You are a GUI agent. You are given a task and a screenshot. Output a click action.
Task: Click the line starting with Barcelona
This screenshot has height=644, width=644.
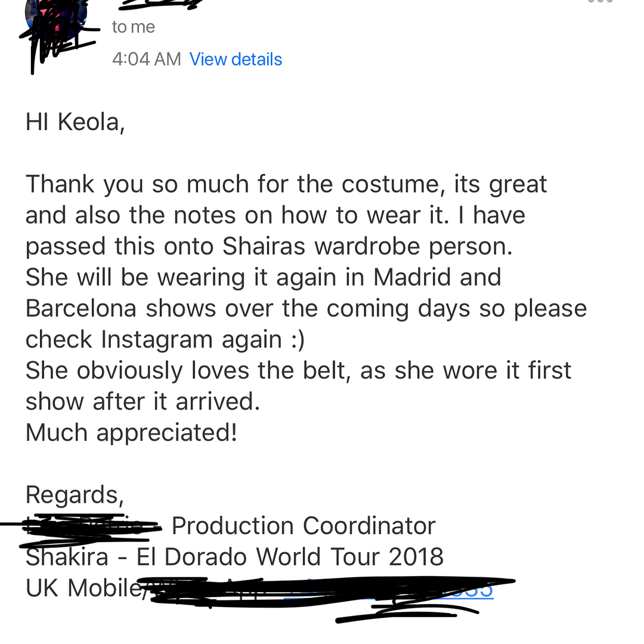[306, 308]
